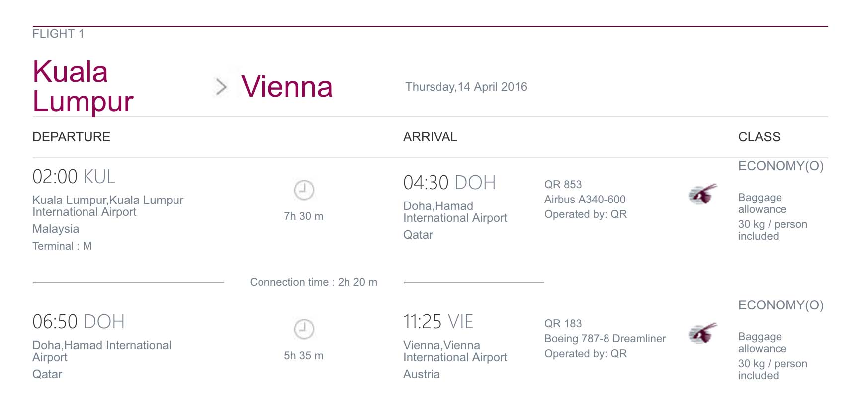Click the clock icon above 7h 30 m
Image resolution: width=868 pixels, height=405 pixels.
pyautogui.click(x=304, y=190)
